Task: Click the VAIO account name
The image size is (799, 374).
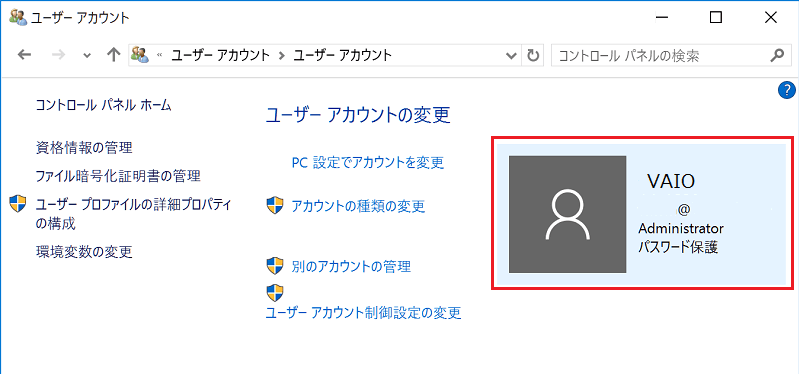Action: coord(671,180)
